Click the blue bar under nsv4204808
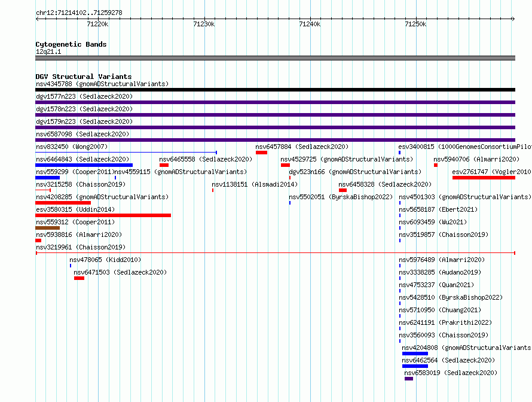This screenshot has width=532, height=402. click(x=415, y=354)
